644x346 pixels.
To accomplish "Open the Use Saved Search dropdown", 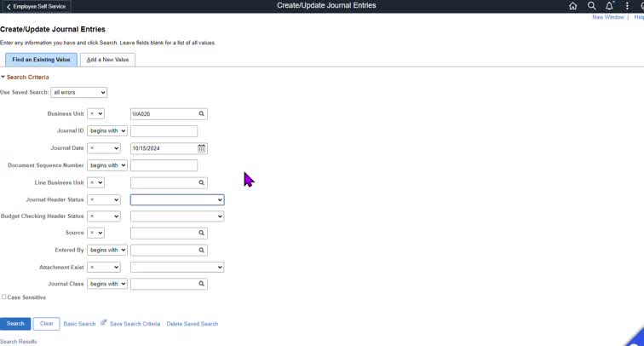I will (x=78, y=92).
